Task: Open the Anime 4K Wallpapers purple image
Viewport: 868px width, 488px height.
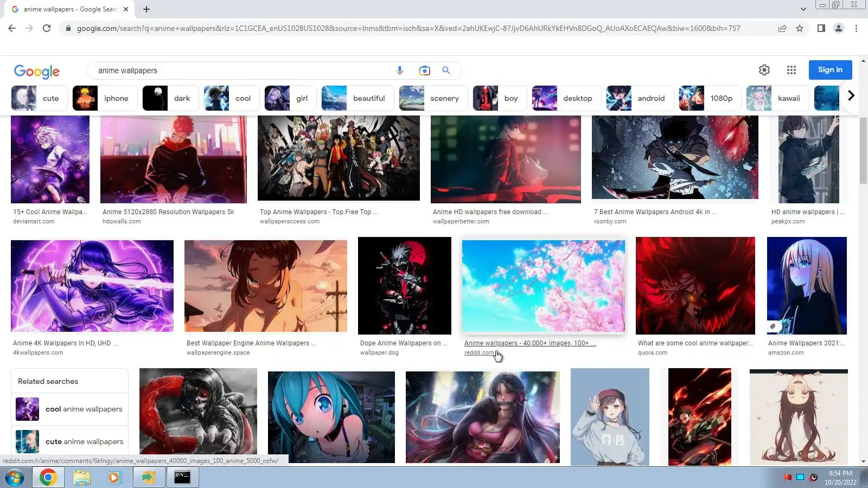Action: tap(92, 286)
